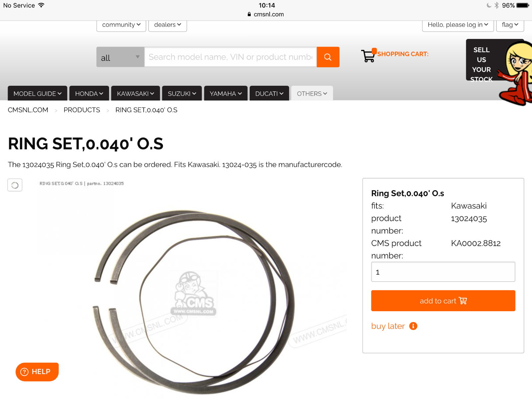Open the shopping cart icon

point(368,55)
